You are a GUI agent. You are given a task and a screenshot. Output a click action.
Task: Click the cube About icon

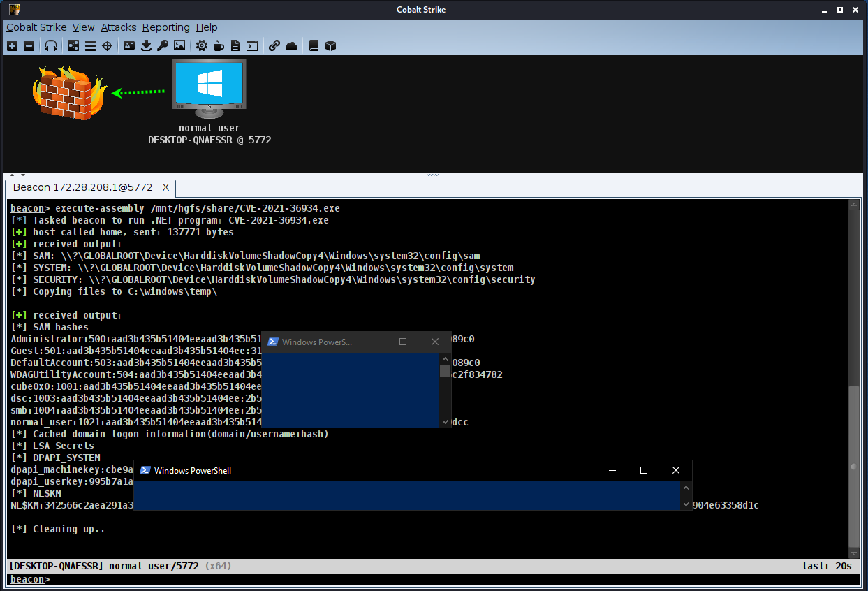(x=331, y=45)
